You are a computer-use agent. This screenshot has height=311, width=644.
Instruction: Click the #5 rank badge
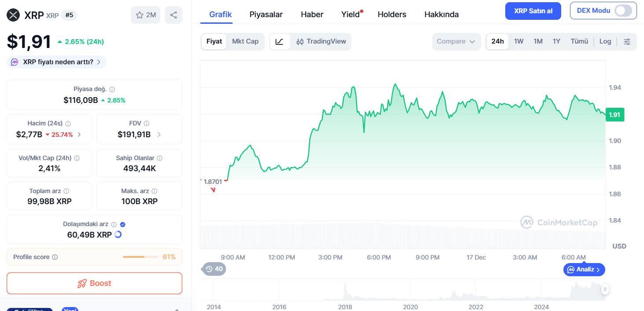(69, 15)
